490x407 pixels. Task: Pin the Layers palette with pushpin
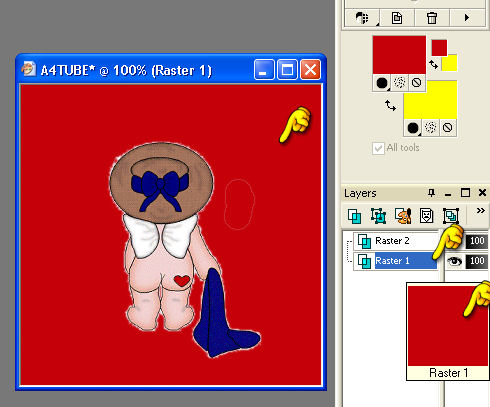(432, 193)
